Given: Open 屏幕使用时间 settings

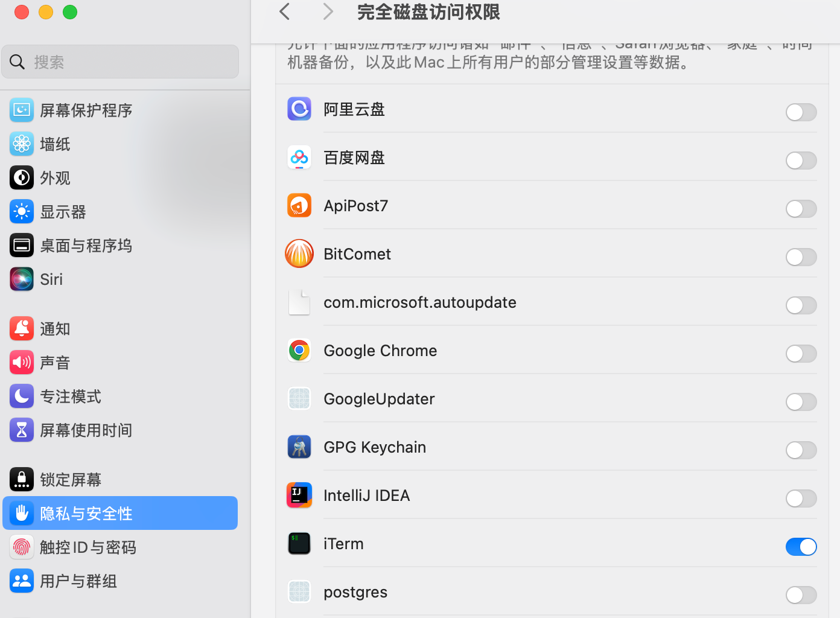Looking at the screenshot, I should (x=86, y=430).
